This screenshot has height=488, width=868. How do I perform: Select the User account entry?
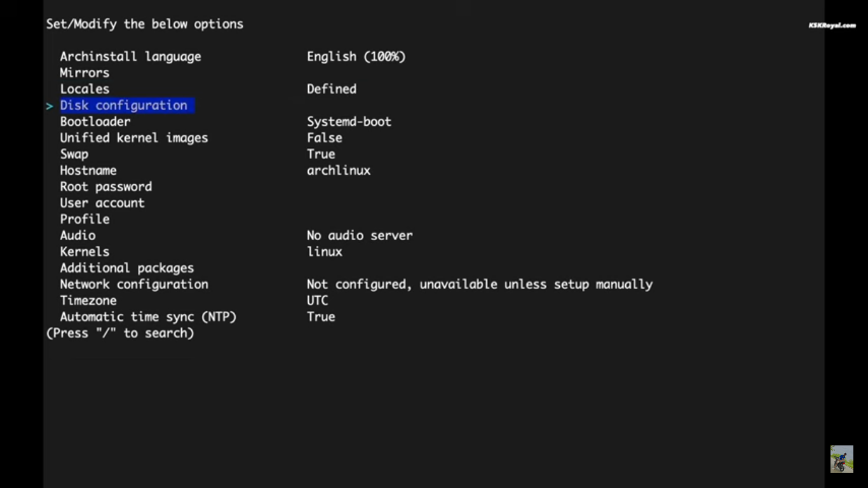(102, 203)
